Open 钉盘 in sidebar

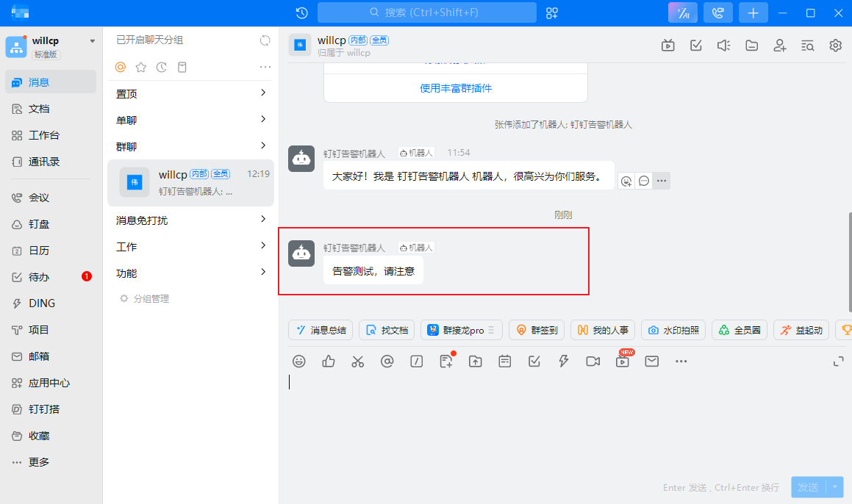51,224
